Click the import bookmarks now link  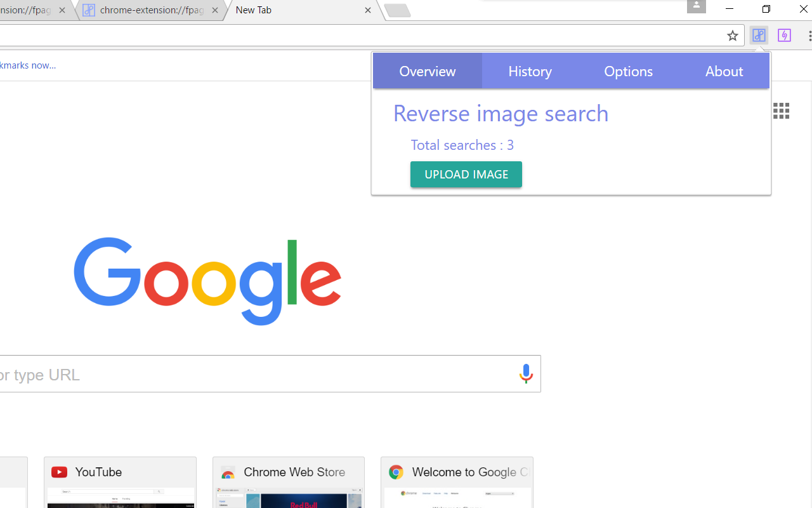[28, 65]
